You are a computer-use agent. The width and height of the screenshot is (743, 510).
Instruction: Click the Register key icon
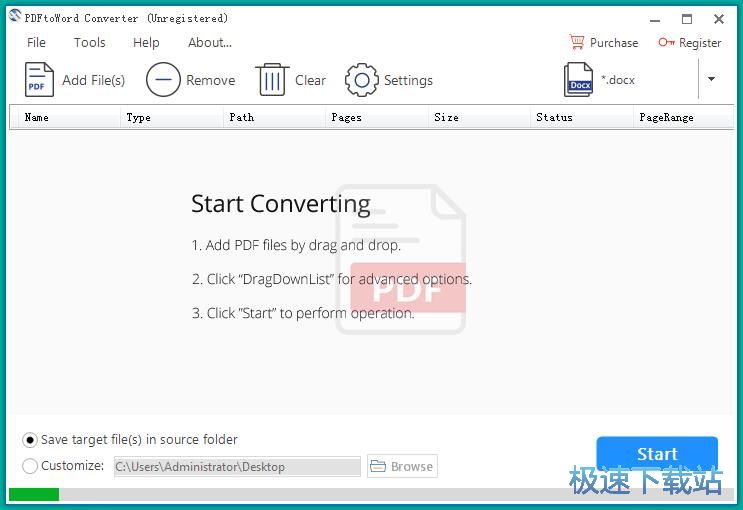[666, 42]
